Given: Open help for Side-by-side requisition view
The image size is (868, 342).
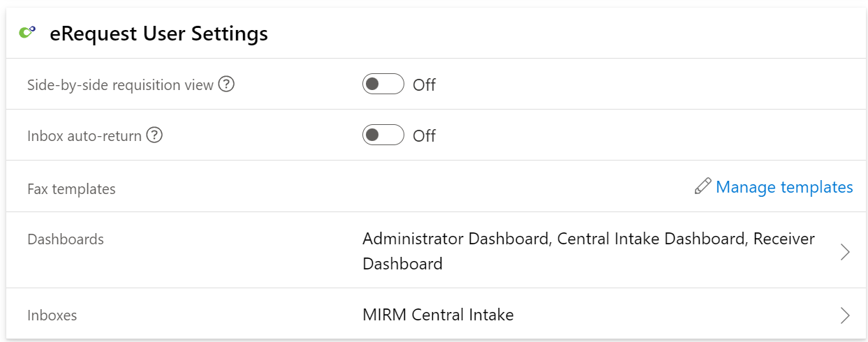Looking at the screenshot, I should [x=226, y=84].
